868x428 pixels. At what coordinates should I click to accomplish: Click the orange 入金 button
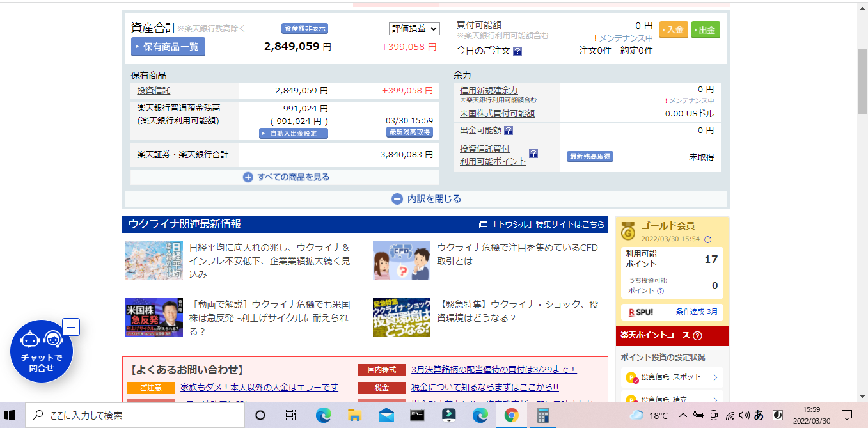tap(674, 30)
